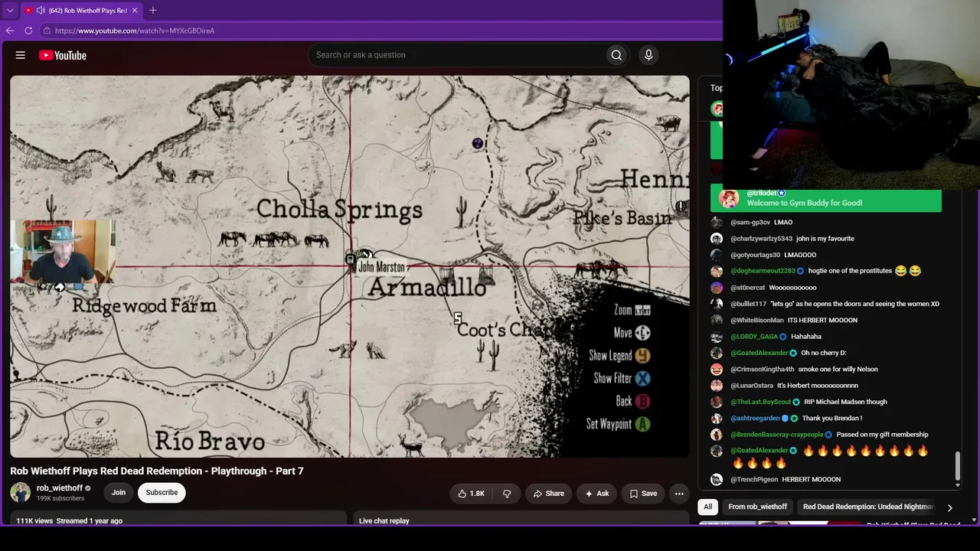Open more actions three-dot menu
980x551 pixels.
(x=679, y=494)
